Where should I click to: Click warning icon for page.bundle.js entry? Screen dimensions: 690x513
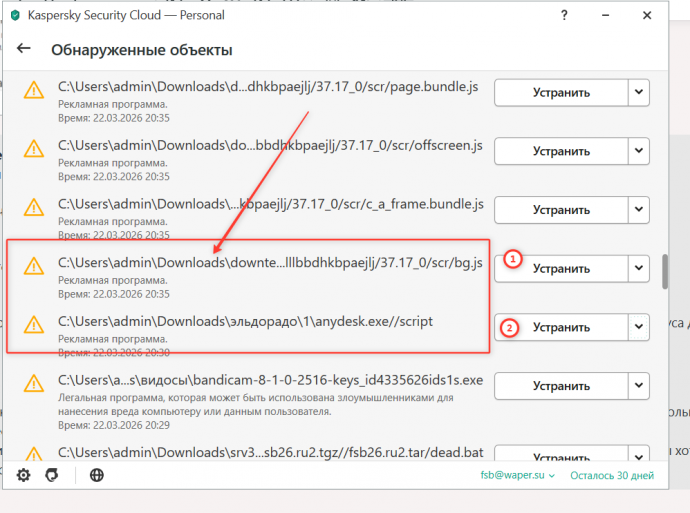tap(34, 90)
